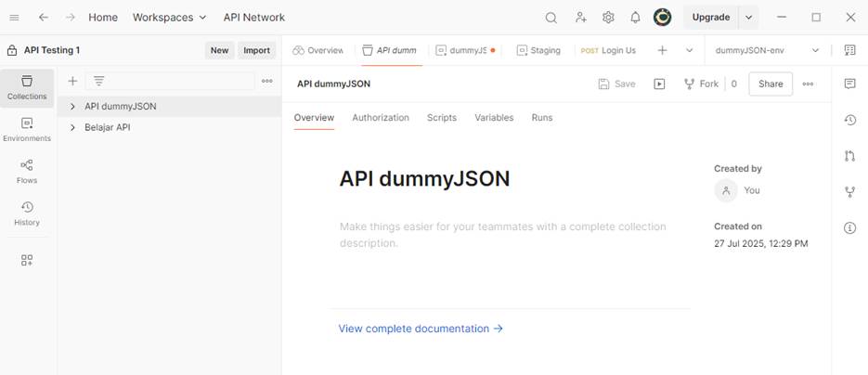The height and width of the screenshot is (375, 868).
Task: Open the Collections sidebar panel
Action: click(x=27, y=87)
